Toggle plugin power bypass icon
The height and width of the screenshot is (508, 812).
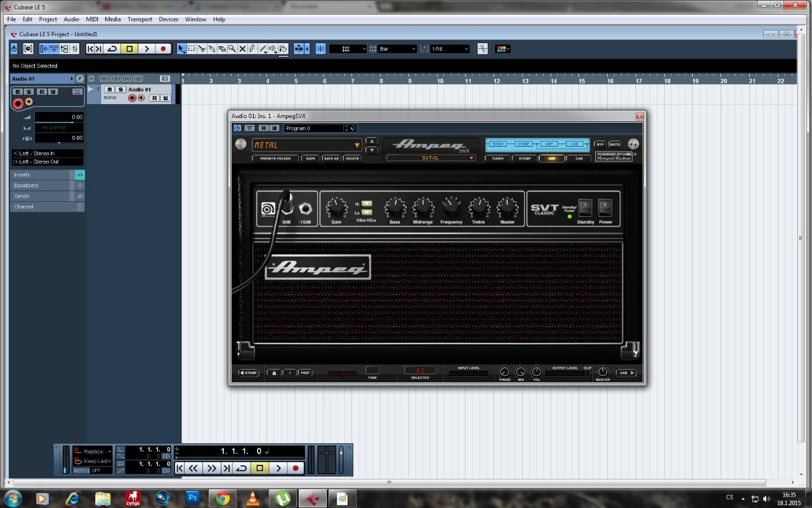click(x=237, y=128)
